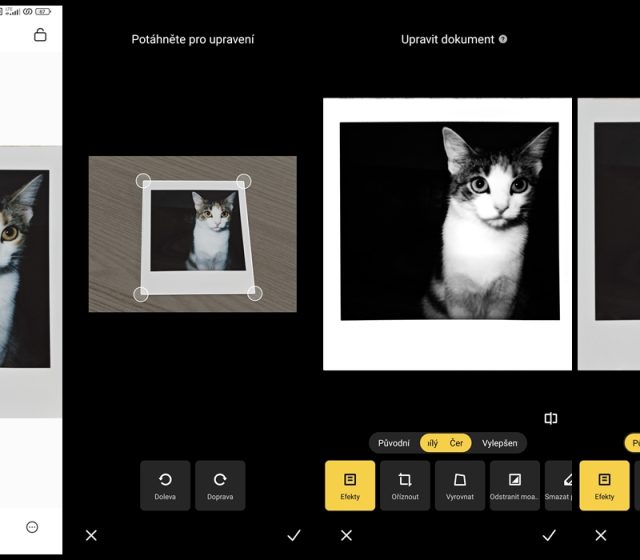The image size is (640, 560).
Task: Open the Oříznout crop tool
Action: tap(405, 485)
